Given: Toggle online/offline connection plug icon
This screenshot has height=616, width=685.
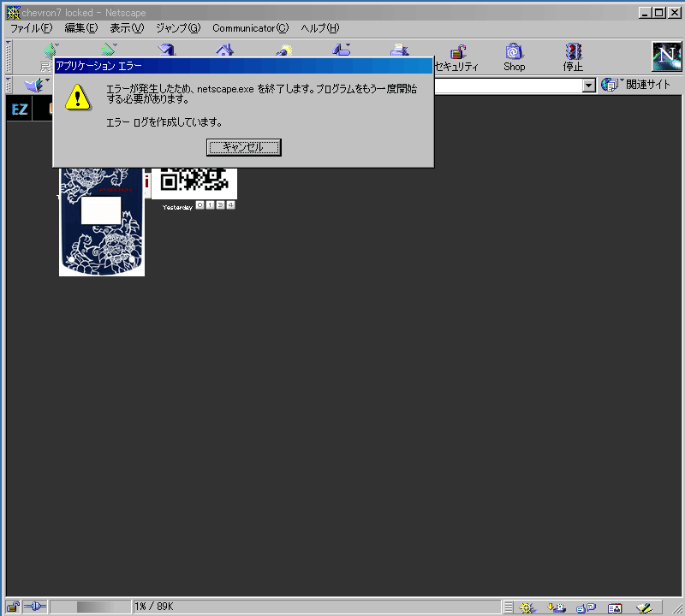Looking at the screenshot, I should coord(35,607).
